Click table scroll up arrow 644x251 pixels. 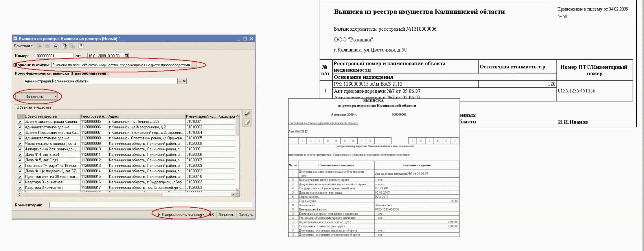coord(237,116)
